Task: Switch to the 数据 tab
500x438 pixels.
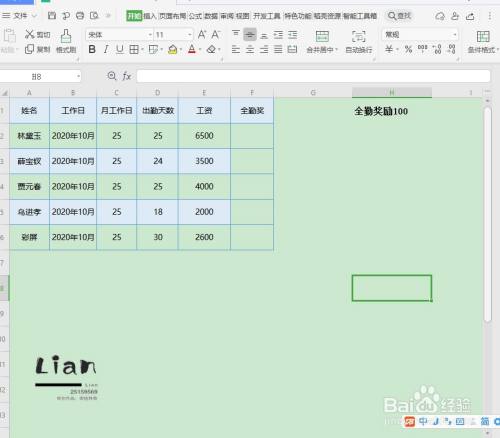Action: click(211, 16)
